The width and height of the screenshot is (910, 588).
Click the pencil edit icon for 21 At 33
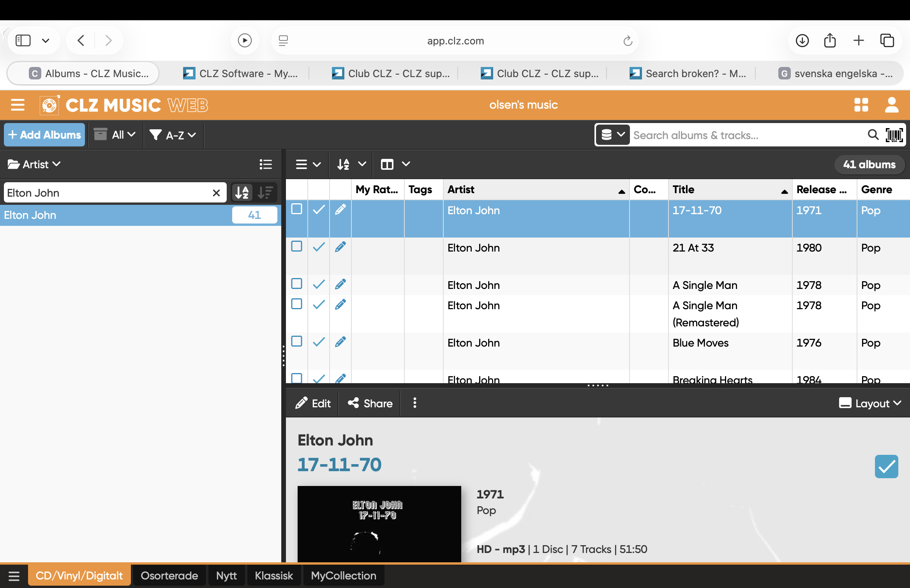[x=340, y=247]
